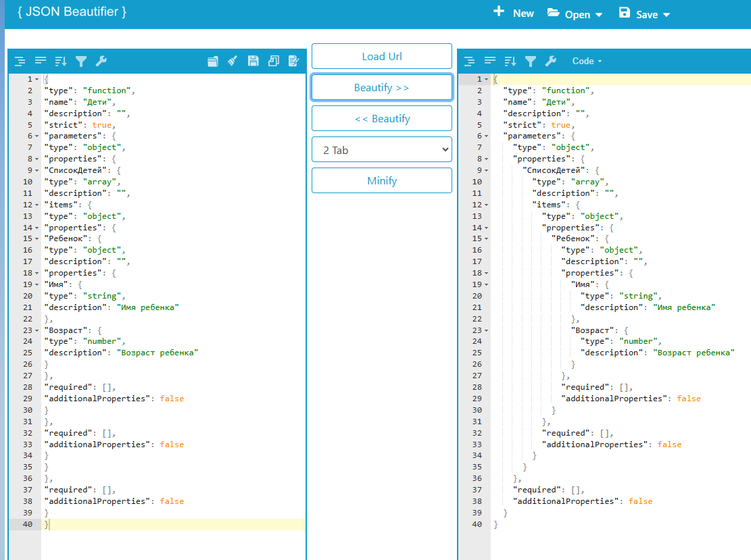Collapse "СписокДетей" fold at line 9, left editor
Image resolution: width=751 pixels, height=560 pixels.
pyautogui.click(x=37, y=171)
